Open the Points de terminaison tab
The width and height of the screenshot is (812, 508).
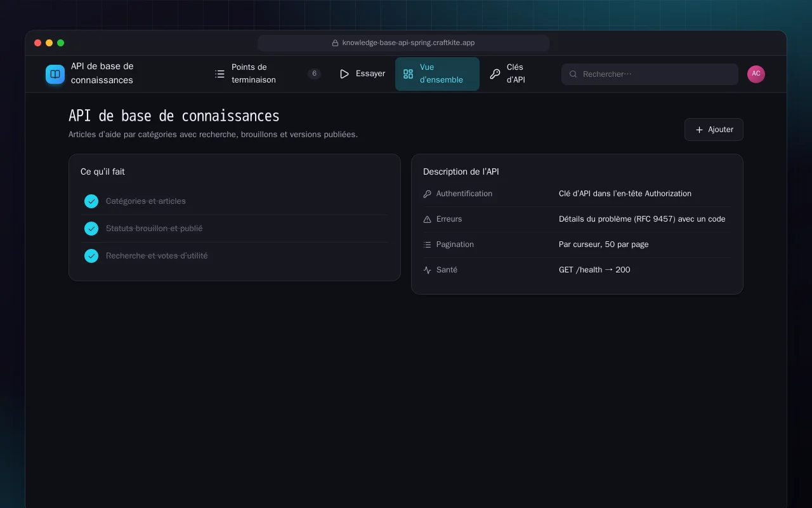pos(268,74)
